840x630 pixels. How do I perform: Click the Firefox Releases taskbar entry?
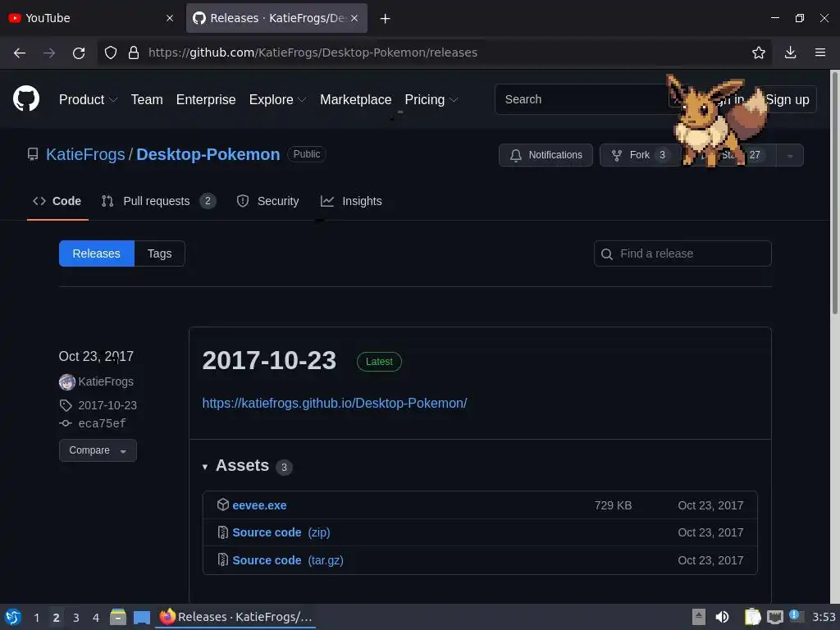[x=236, y=617]
